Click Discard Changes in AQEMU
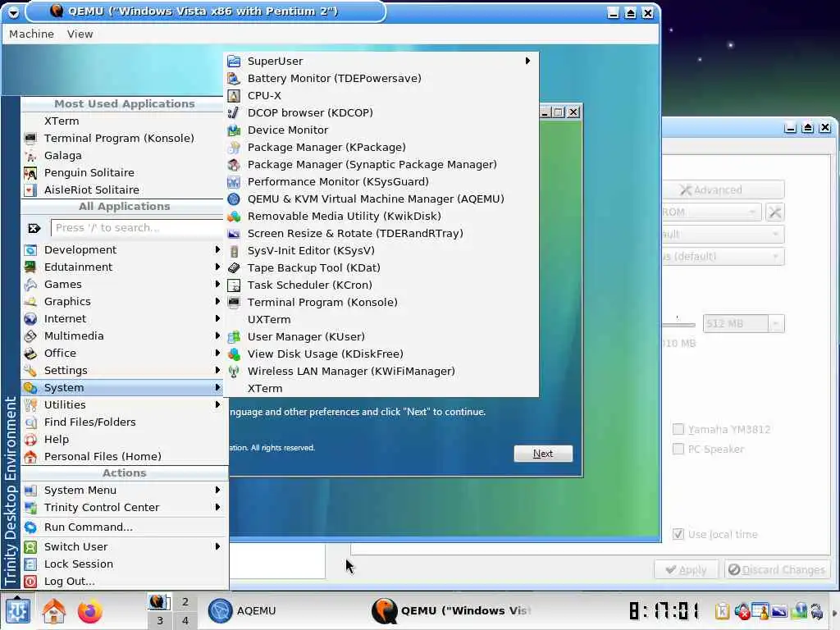 click(777, 569)
